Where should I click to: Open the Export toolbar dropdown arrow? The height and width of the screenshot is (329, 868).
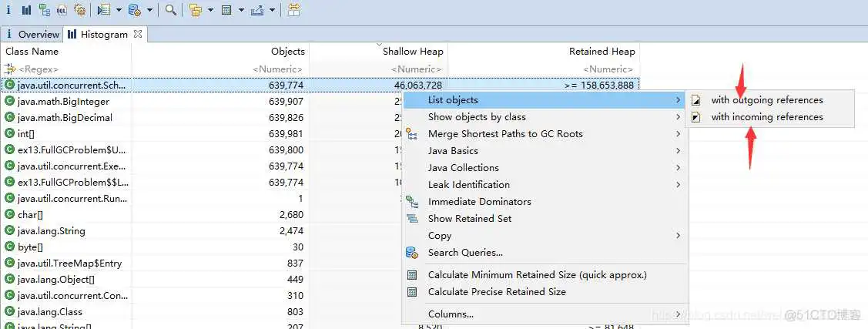click(272, 10)
